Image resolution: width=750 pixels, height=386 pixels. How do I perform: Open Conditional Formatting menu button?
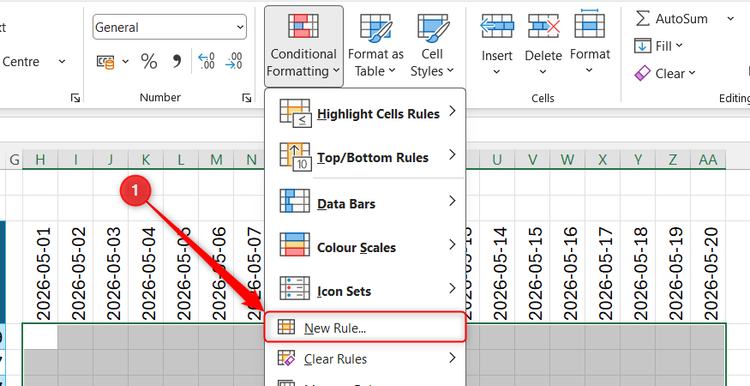tap(304, 46)
